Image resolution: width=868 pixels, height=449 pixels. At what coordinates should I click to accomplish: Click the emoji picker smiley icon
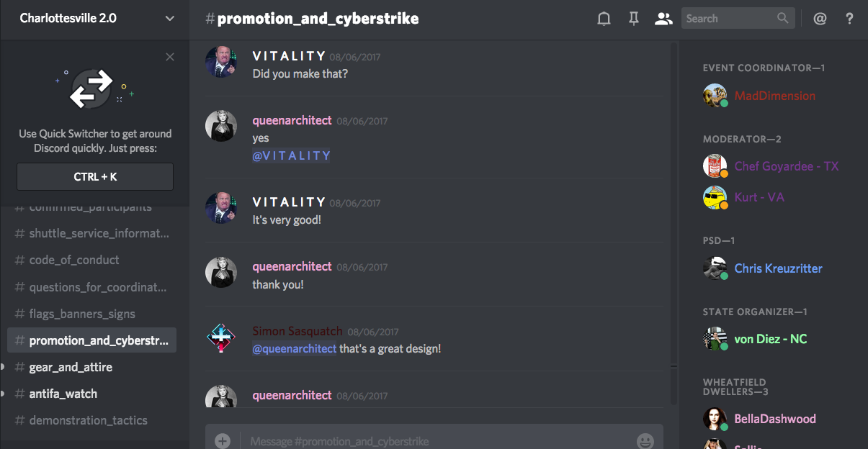[645, 440]
